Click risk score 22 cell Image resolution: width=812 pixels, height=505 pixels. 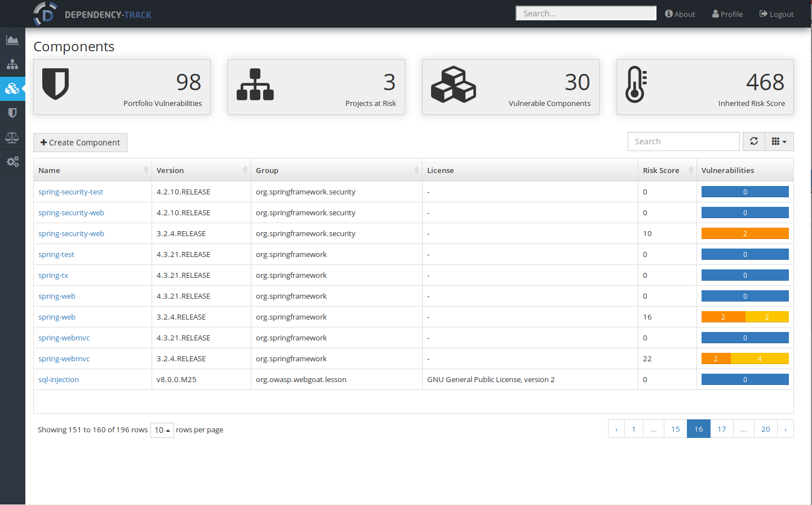667,358
